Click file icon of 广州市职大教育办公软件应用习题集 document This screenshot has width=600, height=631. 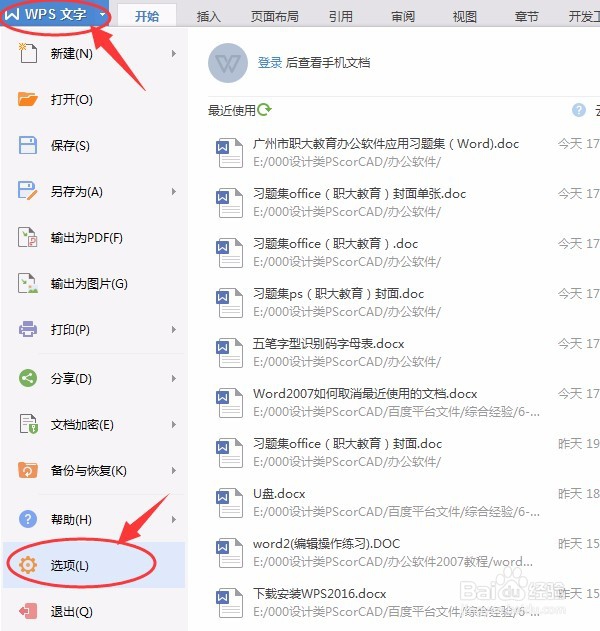coord(229,153)
